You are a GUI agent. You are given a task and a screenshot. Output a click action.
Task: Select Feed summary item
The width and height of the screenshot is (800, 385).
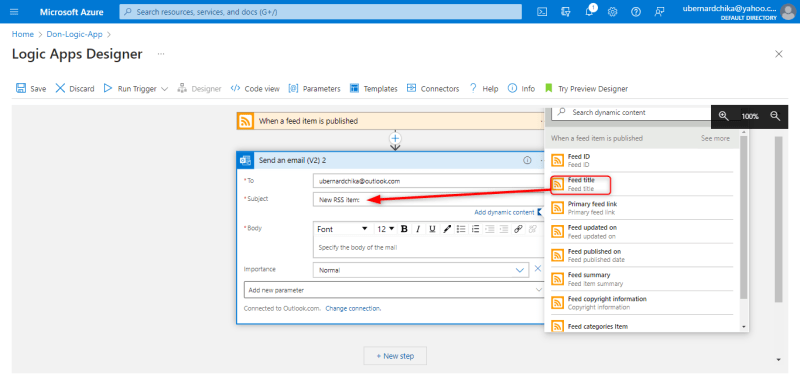(642, 279)
